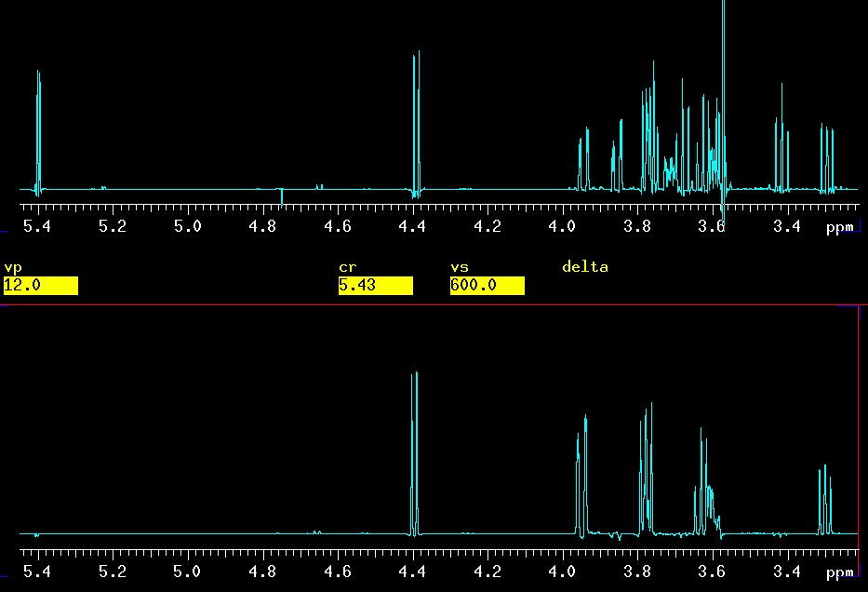Click the cr value field showing 5.43
Image resolution: width=868 pixels, height=592 pixels.
point(375,286)
